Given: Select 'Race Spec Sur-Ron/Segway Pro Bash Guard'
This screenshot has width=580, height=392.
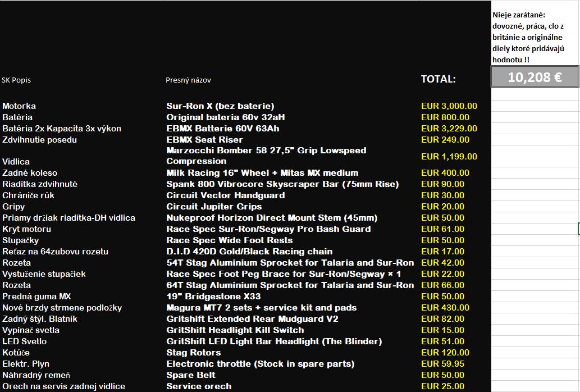Looking at the screenshot, I should point(268,229).
